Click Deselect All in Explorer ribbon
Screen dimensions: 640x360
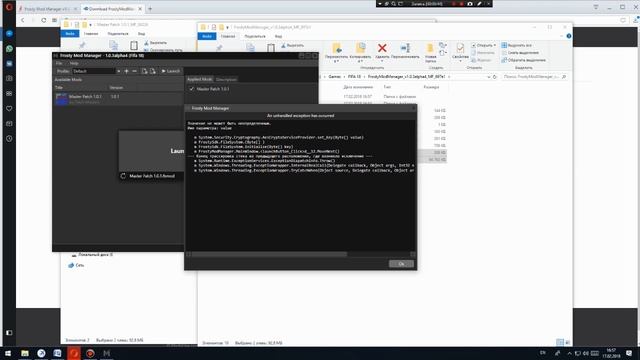pyautogui.click(x=520, y=53)
